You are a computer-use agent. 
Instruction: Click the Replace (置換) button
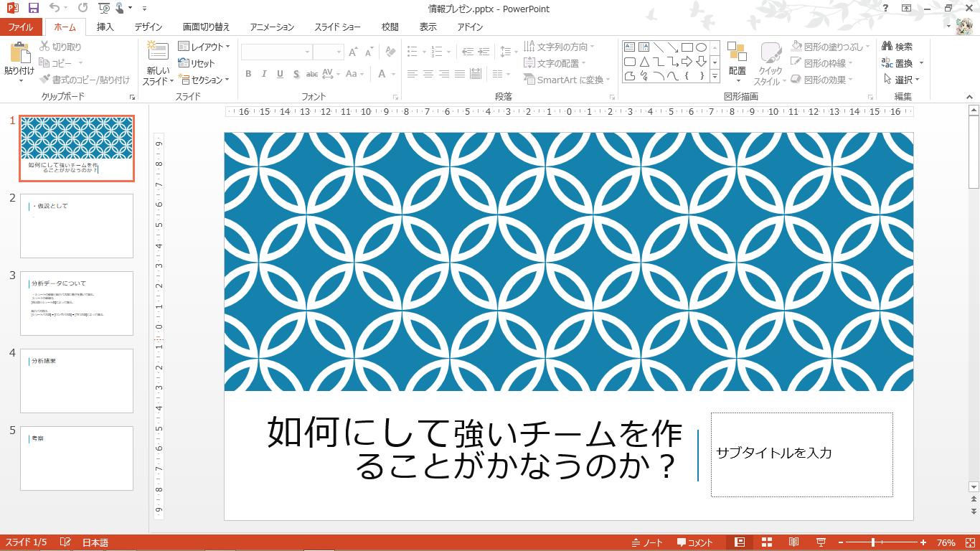pos(903,63)
